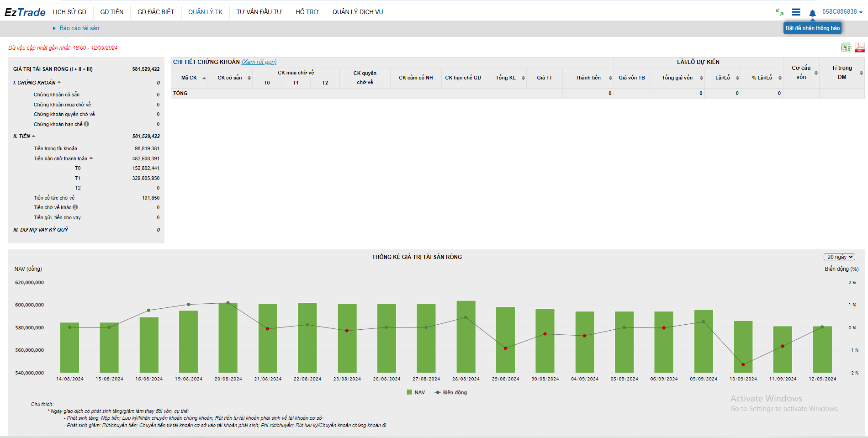Collapse the I. CHỨNG KHOÁN section
The image size is (868, 438).
point(59,82)
